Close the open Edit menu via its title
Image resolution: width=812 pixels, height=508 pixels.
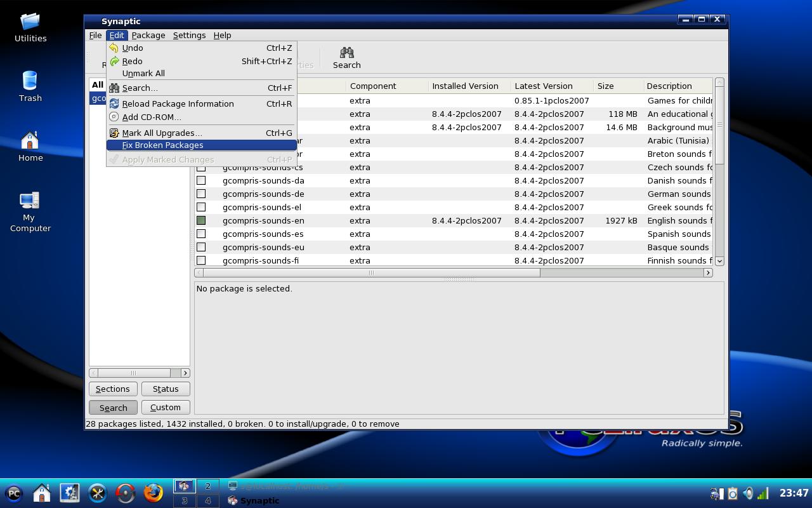[x=117, y=35]
